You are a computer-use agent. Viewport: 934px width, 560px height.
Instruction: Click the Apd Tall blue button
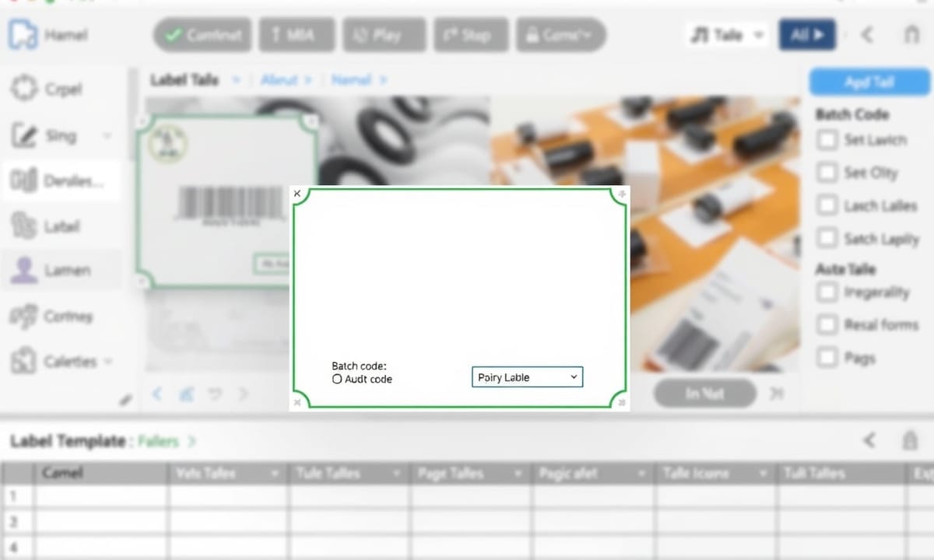pyautogui.click(x=868, y=82)
